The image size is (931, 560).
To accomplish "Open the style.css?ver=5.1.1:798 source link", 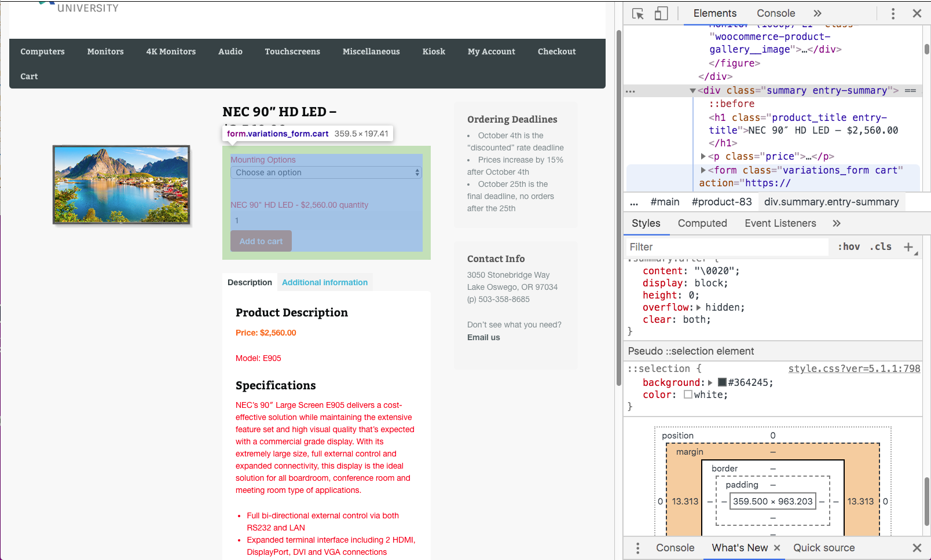I will click(854, 369).
